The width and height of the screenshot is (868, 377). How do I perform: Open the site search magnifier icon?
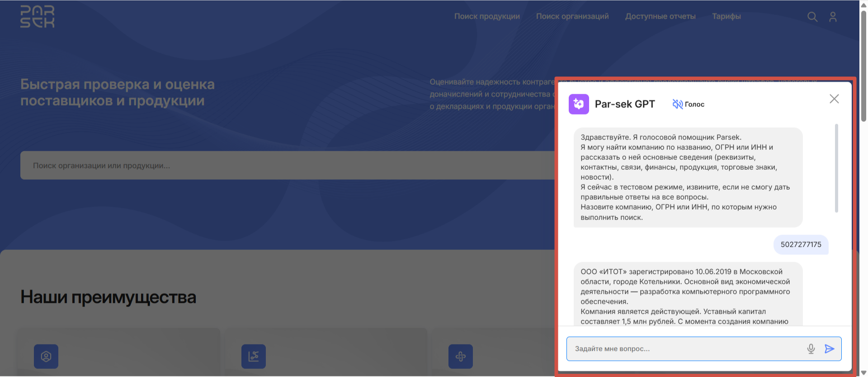click(812, 17)
